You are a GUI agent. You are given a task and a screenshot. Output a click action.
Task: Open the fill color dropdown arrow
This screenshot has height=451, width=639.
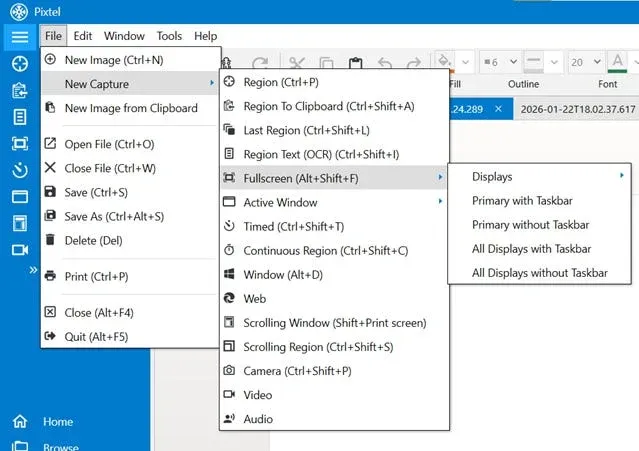pos(465,62)
